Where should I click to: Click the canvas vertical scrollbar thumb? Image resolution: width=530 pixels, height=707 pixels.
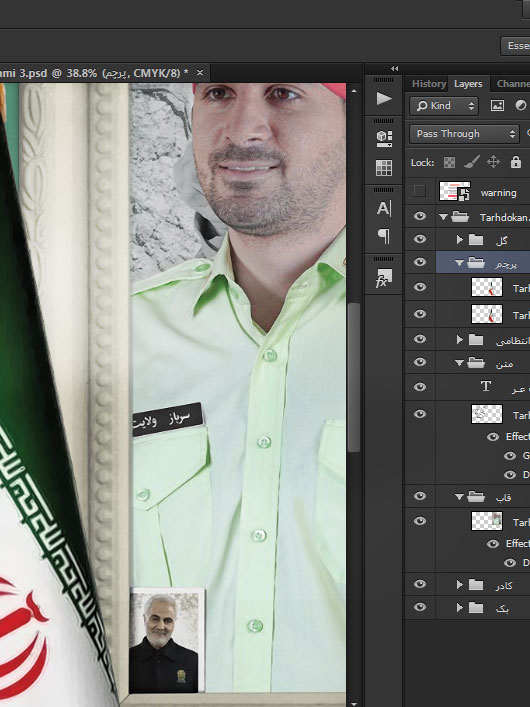pos(355,377)
